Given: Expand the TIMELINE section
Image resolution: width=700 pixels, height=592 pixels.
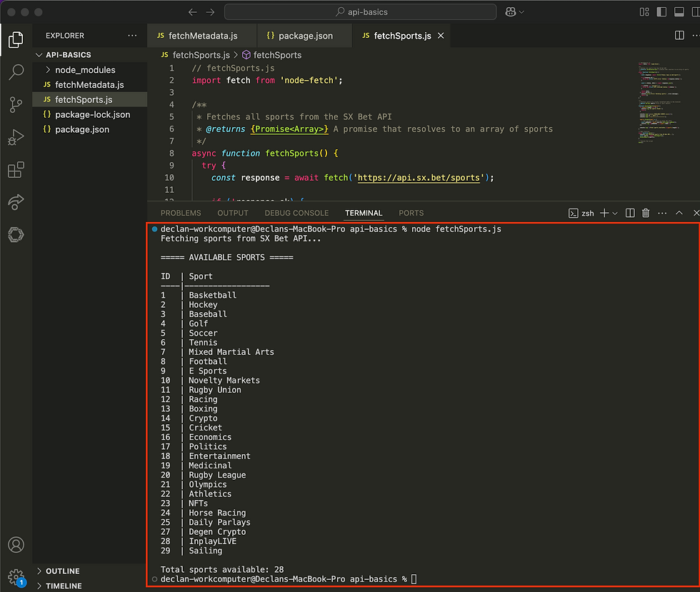Looking at the screenshot, I should (90, 586).
